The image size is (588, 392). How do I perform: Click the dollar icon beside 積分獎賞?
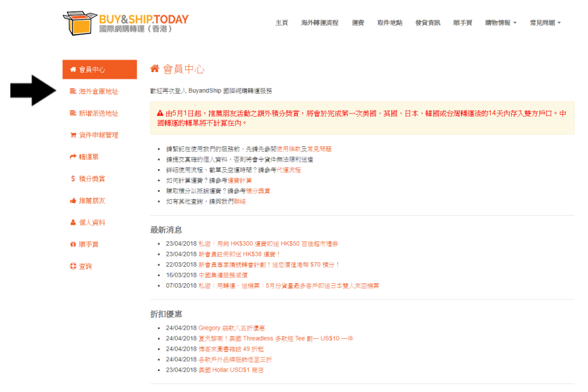click(73, 178)
